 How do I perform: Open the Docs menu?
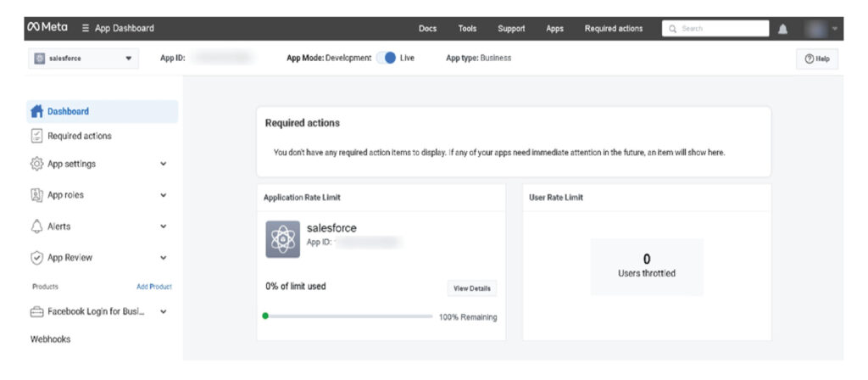pos(427,29)
